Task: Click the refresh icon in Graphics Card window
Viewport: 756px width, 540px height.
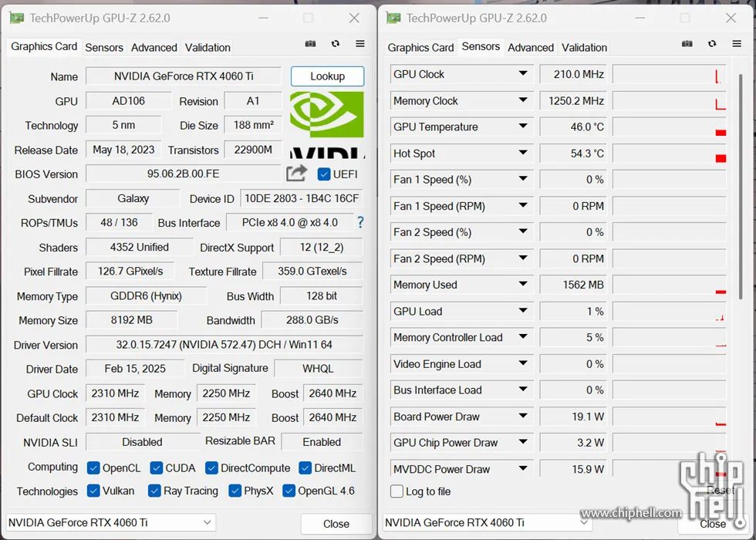Action: pyautogui.click(x=335, y=44)
